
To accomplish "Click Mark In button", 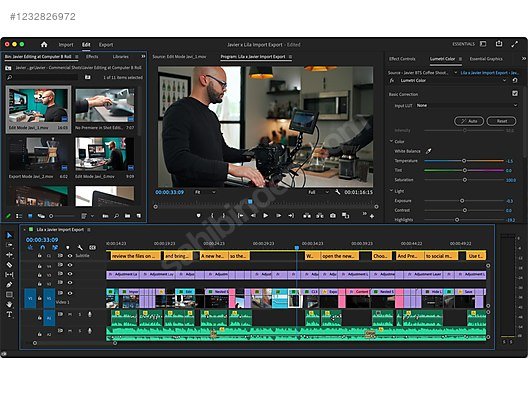I will click(212, 216).
